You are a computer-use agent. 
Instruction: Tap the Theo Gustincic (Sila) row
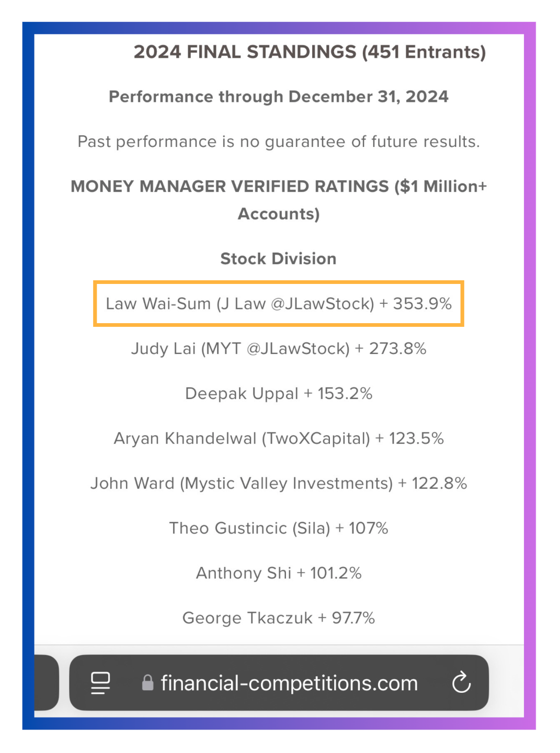click(x=278, y=528)
